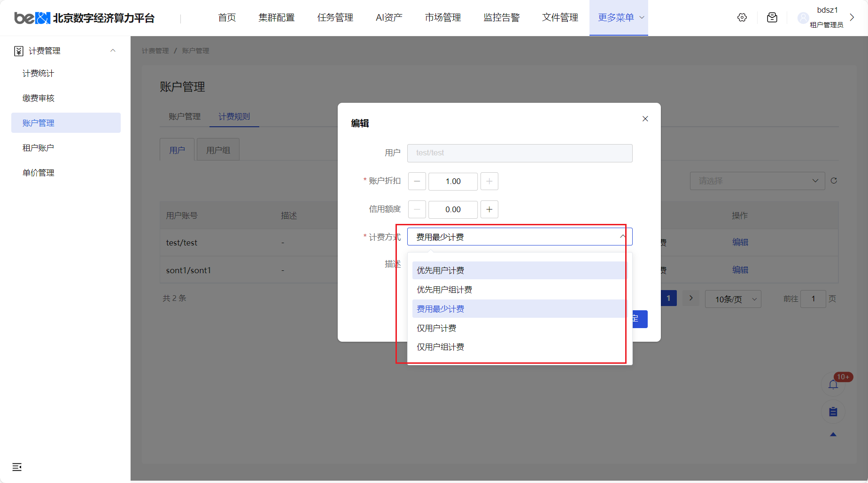This screenshot has height=483, width=868.
Task: Open the clipboard task icon
Action: click(833, 412)
